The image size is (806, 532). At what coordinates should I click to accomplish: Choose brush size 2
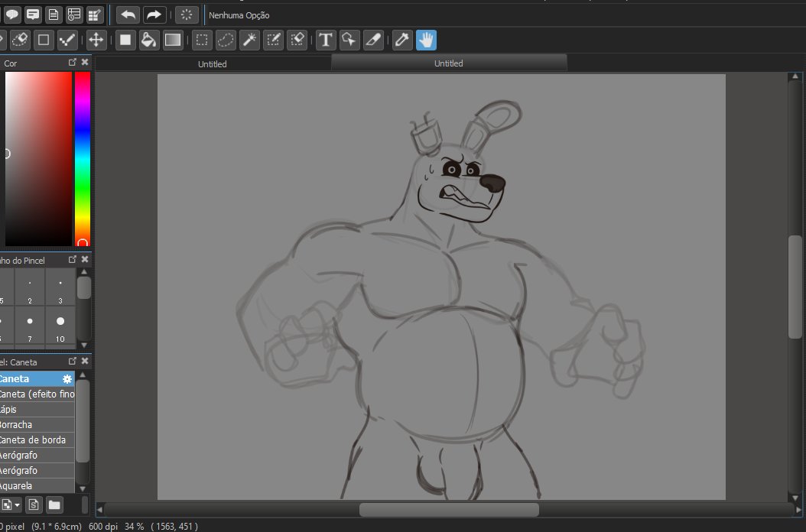coord(30,287)
